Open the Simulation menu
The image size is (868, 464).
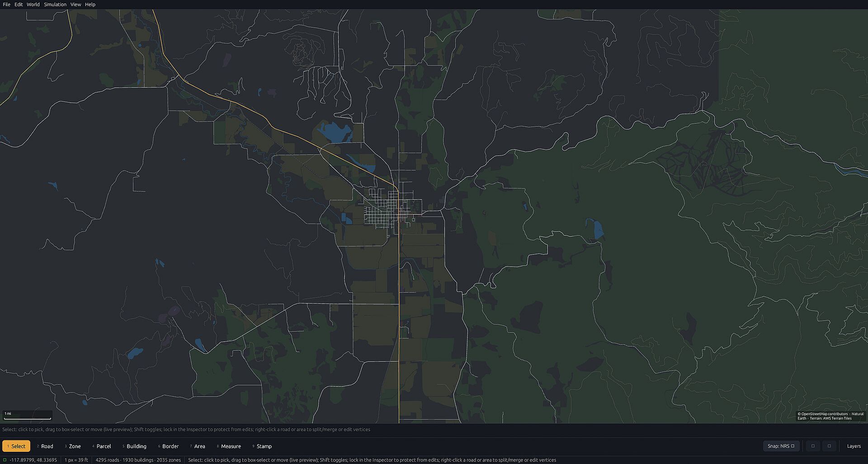coord(55,5)
